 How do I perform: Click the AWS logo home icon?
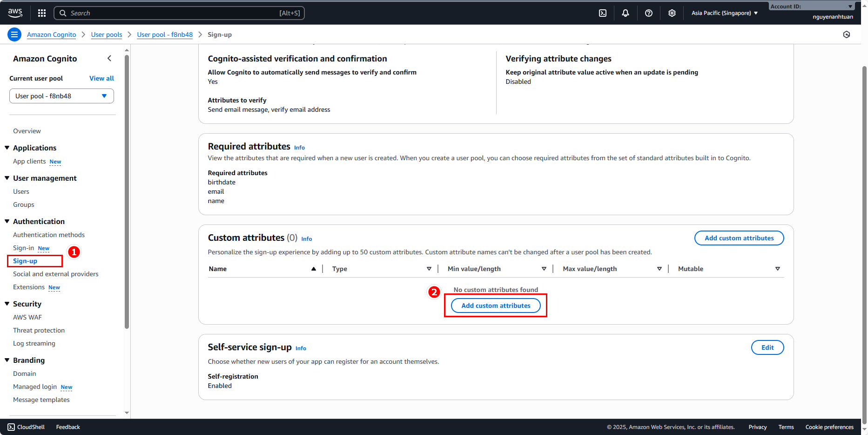pos(15,13)
